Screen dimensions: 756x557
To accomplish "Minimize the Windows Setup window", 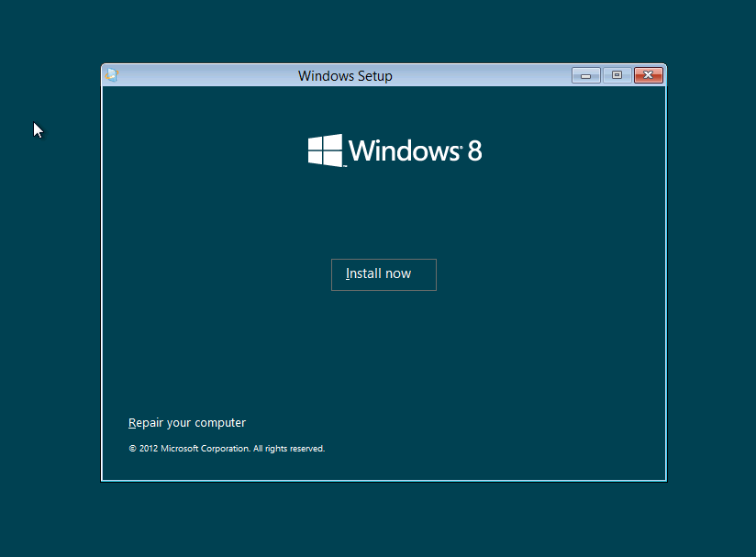I will tap(585, 75).
